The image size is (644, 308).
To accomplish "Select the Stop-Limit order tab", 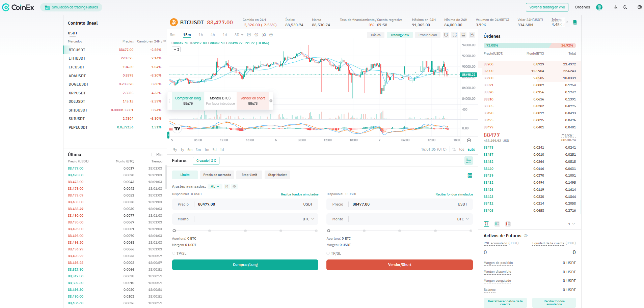I will click(249, 175).
